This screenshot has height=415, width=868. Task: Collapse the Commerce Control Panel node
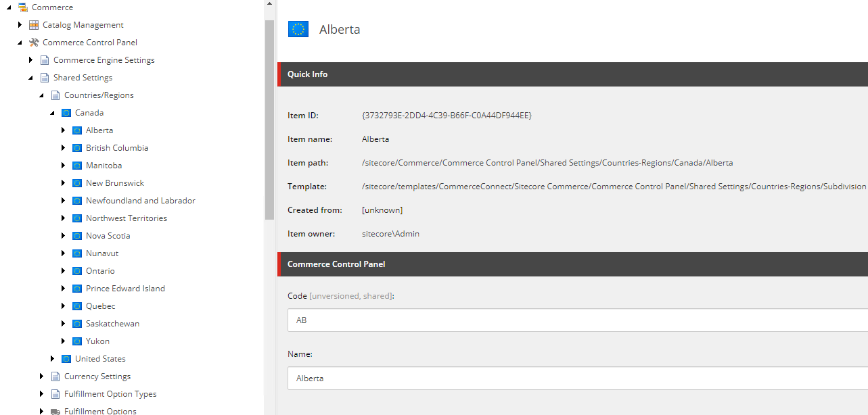click(x=20, y=43)
